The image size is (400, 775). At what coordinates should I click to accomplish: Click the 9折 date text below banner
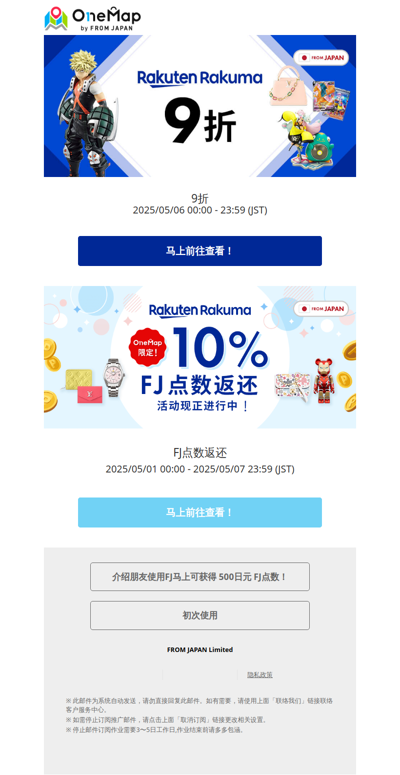(x=200, y=210)
